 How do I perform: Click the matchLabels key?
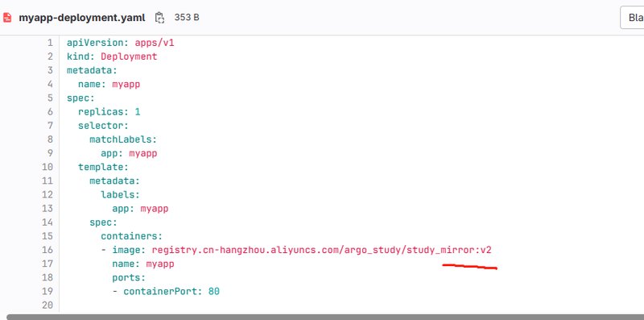click(122, 139)
